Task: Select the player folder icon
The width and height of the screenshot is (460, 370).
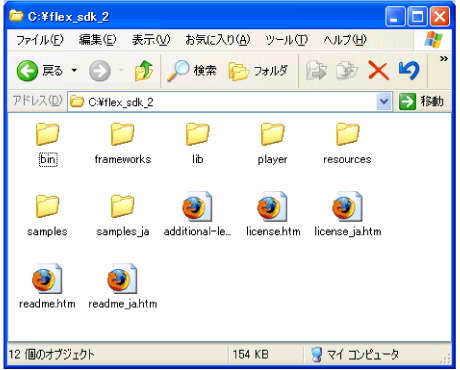Action: 273,134
